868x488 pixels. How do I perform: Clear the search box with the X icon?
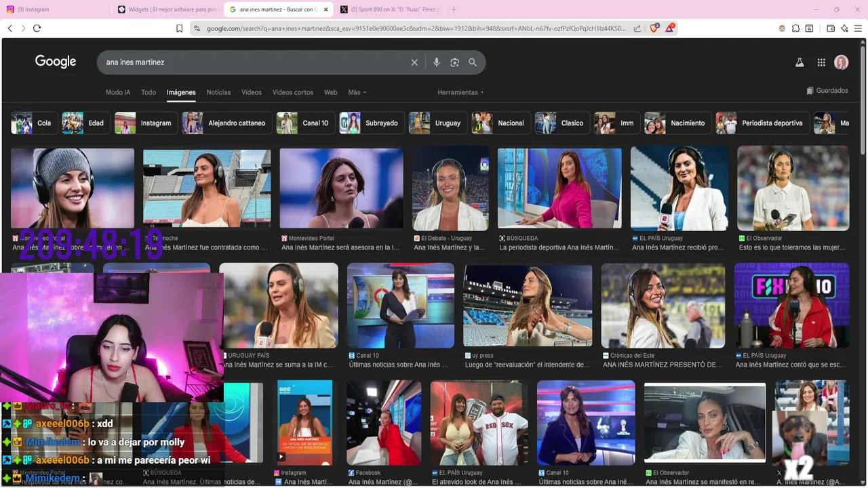click(x=414, y=62)
